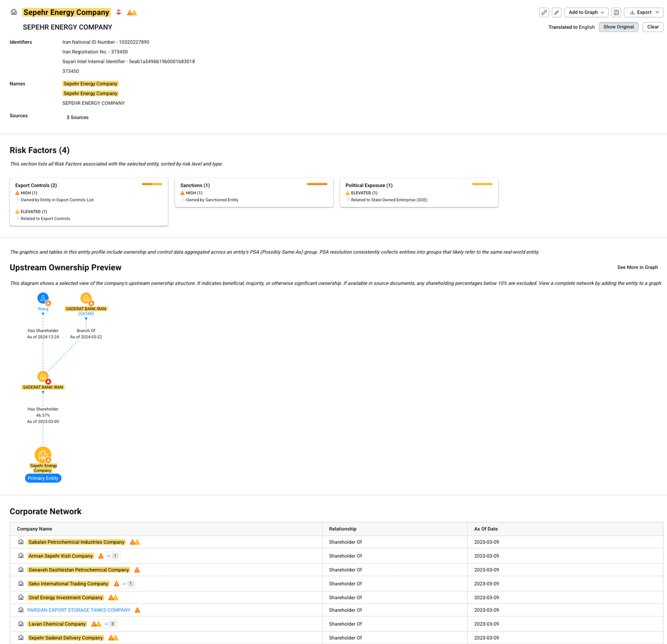667x644 pixels.
Task: Click the Company Name column header
Action: coord(34,529)
